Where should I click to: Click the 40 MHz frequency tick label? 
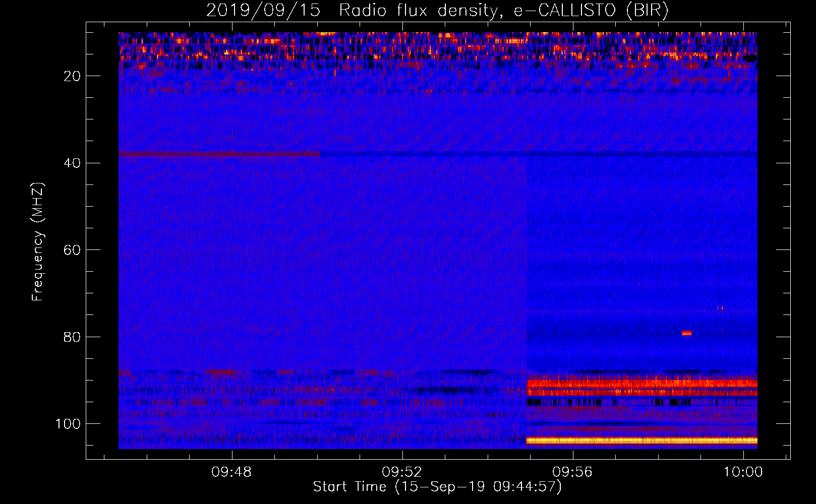pyautogui.click(x=72, y=163)
